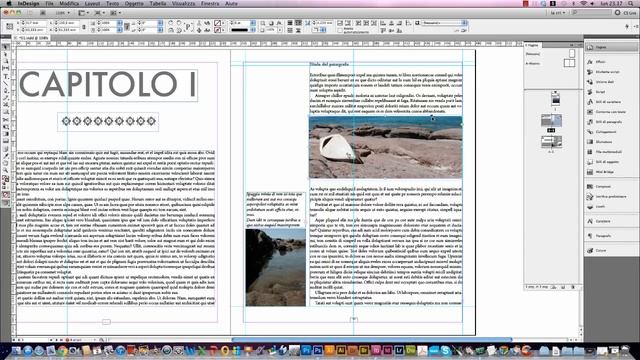Toggle constrain proportions for width and height
This screenshot has width=640, height=360.
click(x=84, y=27)
